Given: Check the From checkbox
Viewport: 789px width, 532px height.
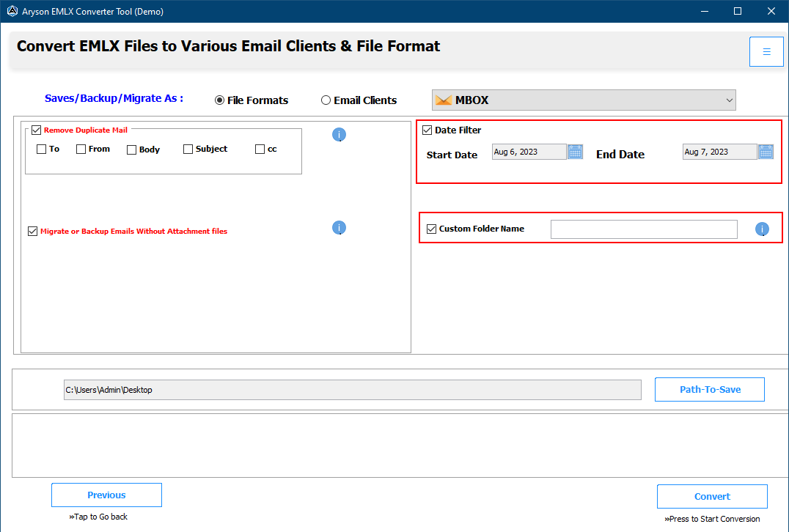Looking at the screenshot, I should tap(81, 149).
